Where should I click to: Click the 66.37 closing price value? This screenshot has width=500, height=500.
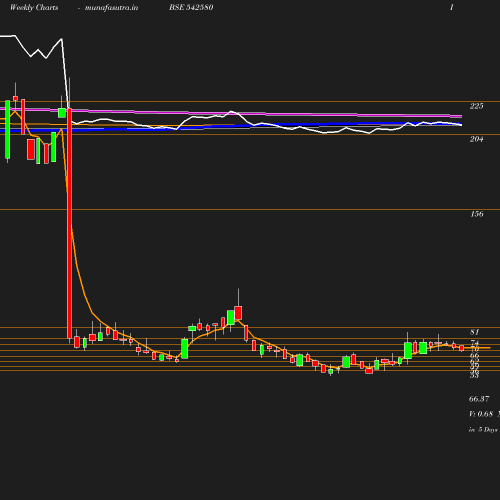tap(479, 399)
